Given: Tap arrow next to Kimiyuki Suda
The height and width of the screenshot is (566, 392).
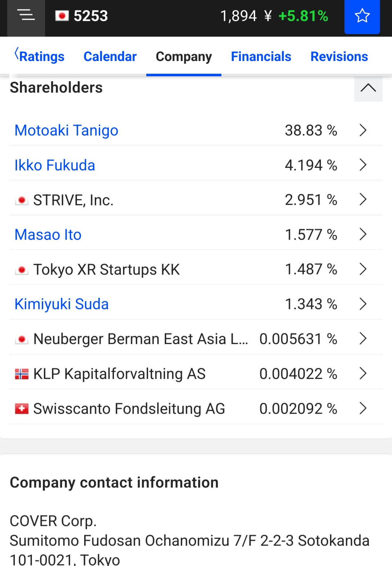Looking at the screenshot, I should click(363, 304).
